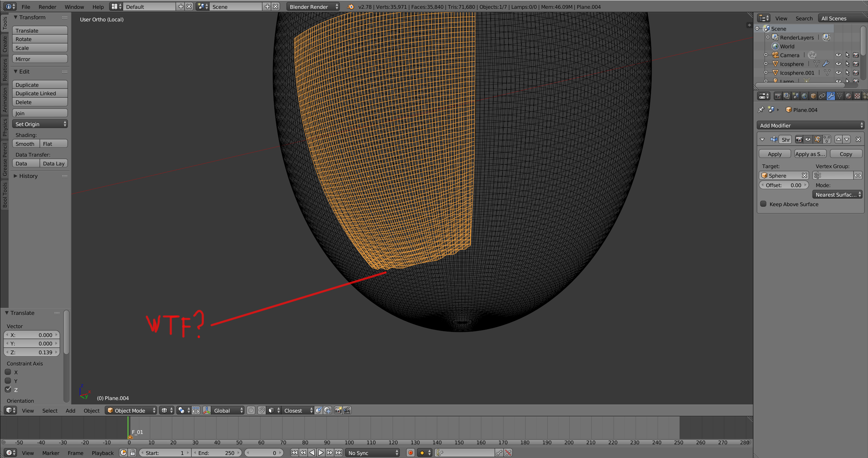Enable Keep Above Surface checkbox
Viewport: 868px width, 458px height.
tap(763, 204)
